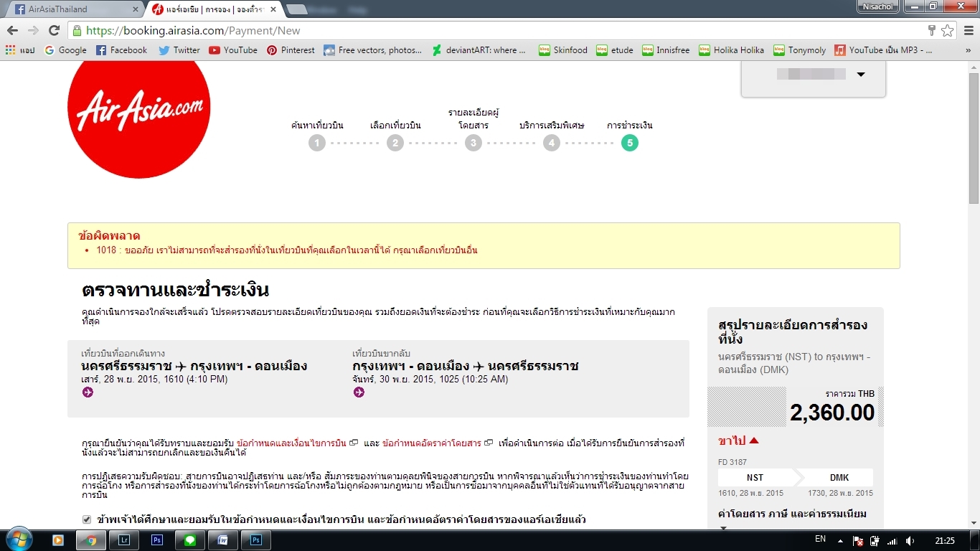Click the return flight purple plane icon
Screen dimensions: 980x551
point(359,392)
